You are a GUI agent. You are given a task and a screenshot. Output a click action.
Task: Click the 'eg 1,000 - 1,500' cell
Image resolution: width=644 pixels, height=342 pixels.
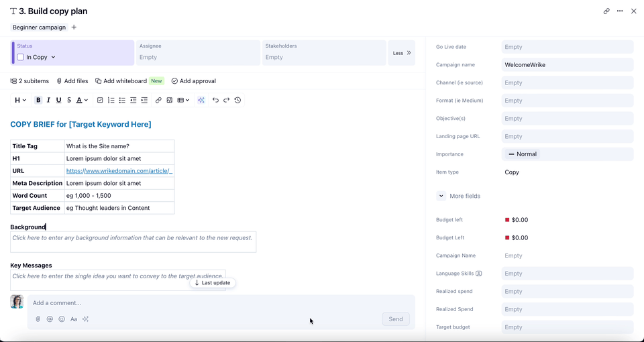point(119,195)
